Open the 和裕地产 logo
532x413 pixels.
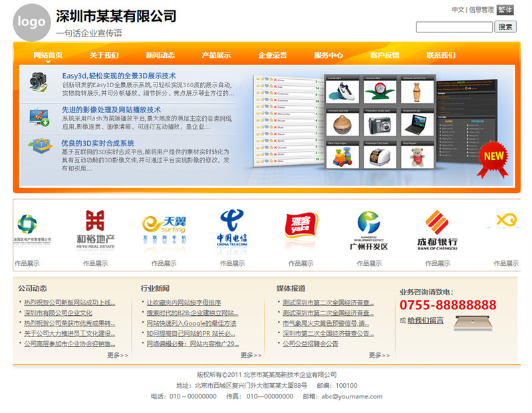[x=95, y=230]
